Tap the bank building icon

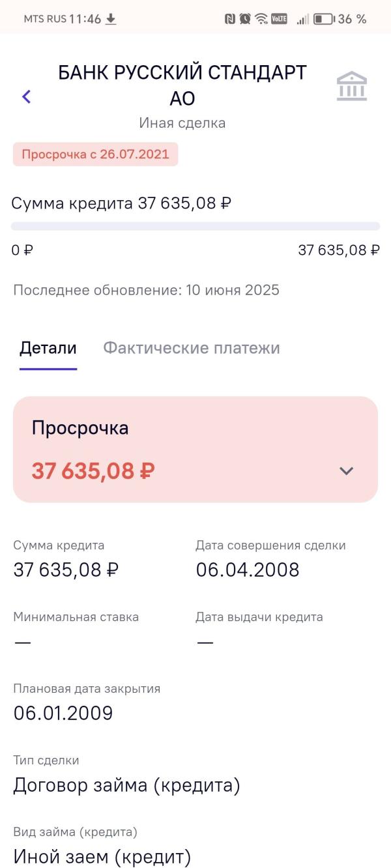click(352, 87)
